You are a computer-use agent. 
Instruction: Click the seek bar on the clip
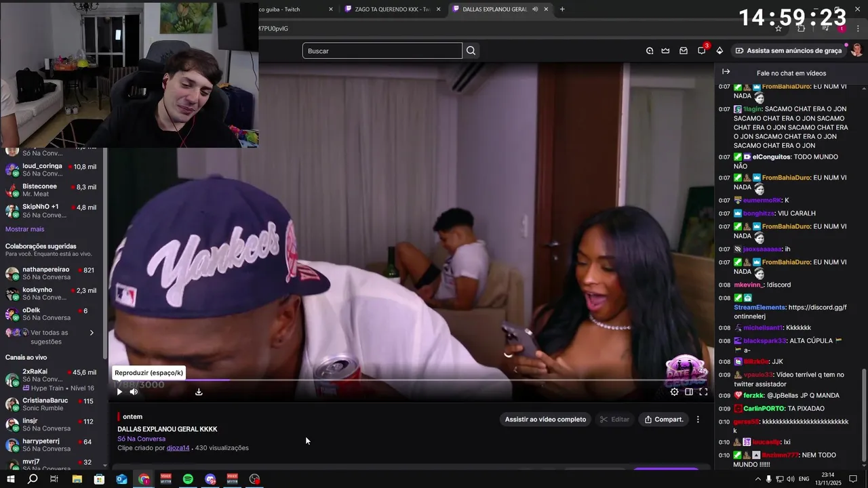(x=412, y=380)
